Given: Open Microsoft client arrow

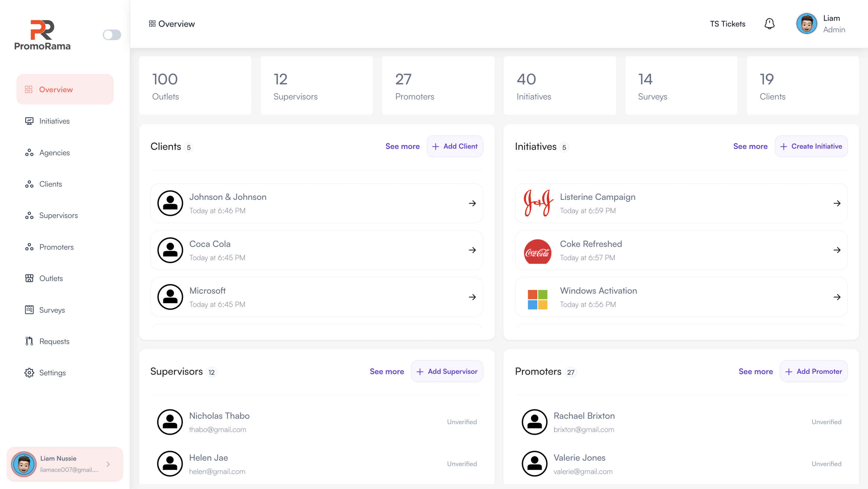Looking at the screenshot, I should (472, 297).
